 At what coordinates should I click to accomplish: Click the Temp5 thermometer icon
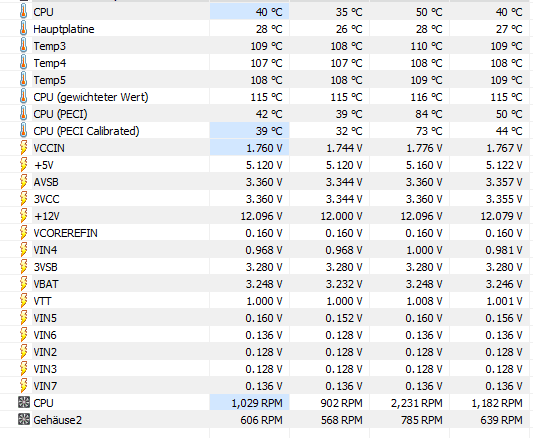pos(23,80)
